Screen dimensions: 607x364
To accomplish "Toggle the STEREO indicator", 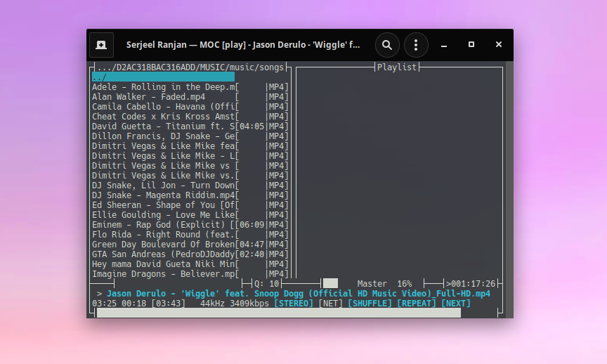I will [294, 303].
